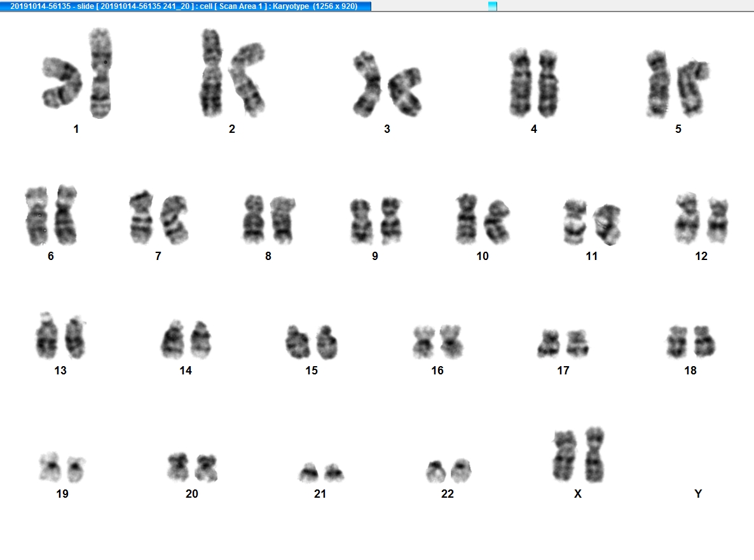This screenshot has height=560, width=754.
Task: Select the chromosome 9 pair
Action: point(376,221)
